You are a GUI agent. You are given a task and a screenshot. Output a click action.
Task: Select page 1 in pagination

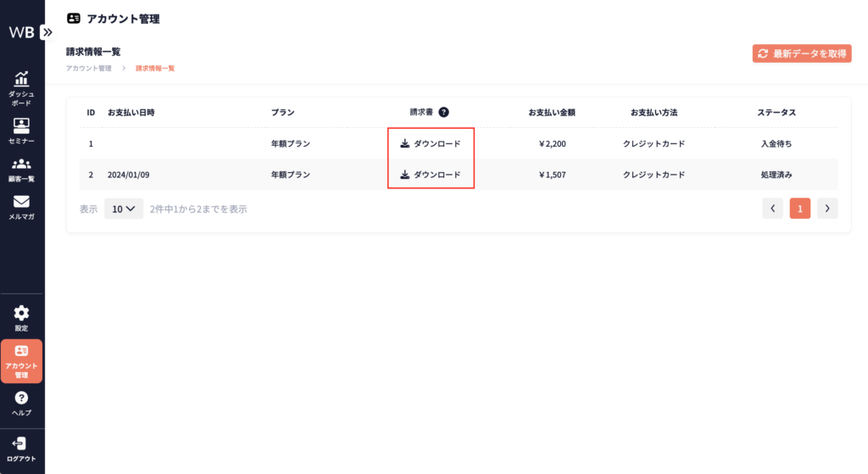point(799,209)
